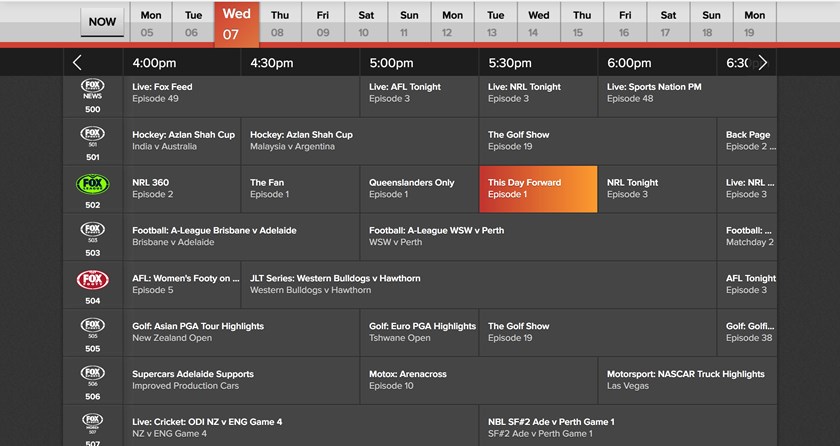Jump to the current time with NOW

(102, 22)
